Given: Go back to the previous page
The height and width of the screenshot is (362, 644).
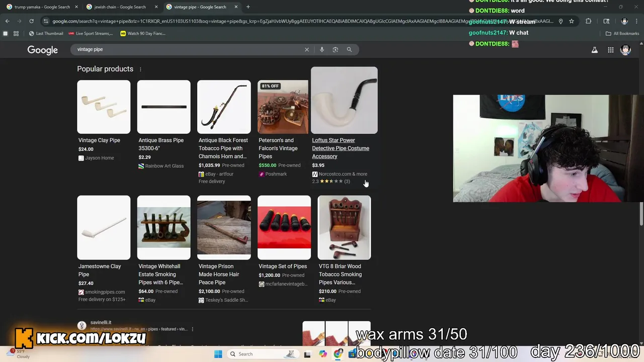Looking at the screenshot, I should pos(7,21).
